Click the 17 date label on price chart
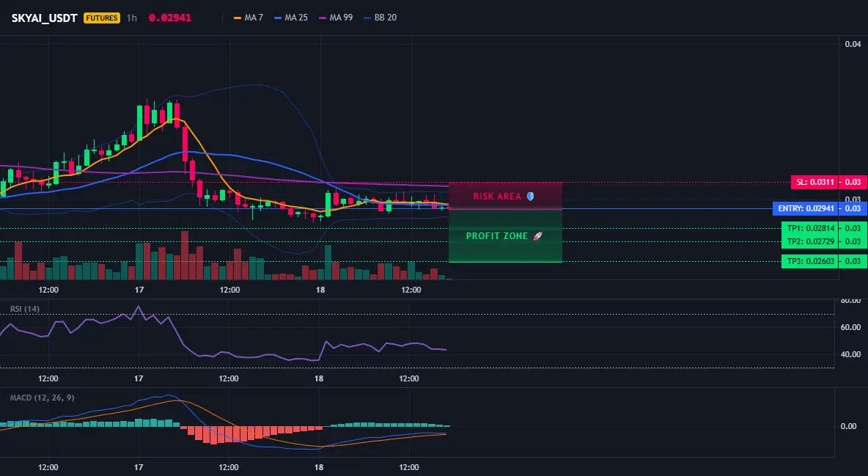Viewport: 868px width, 476px height. (x=139, y=290)
